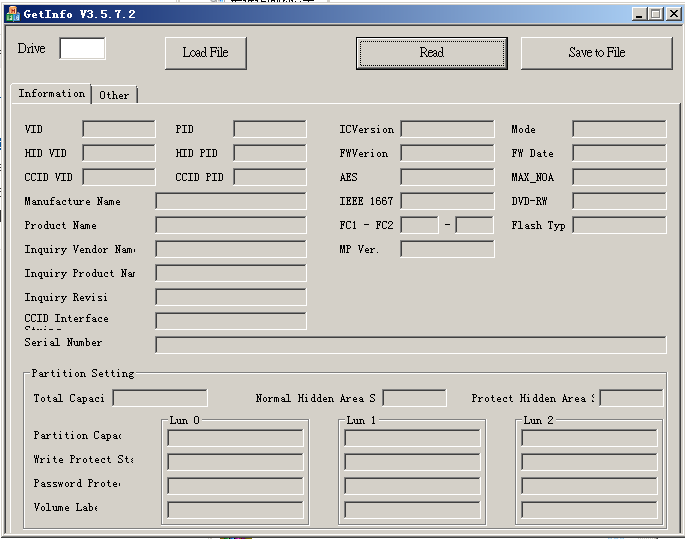Select the Information tab
Screen dimensions: 685x539
51,93
